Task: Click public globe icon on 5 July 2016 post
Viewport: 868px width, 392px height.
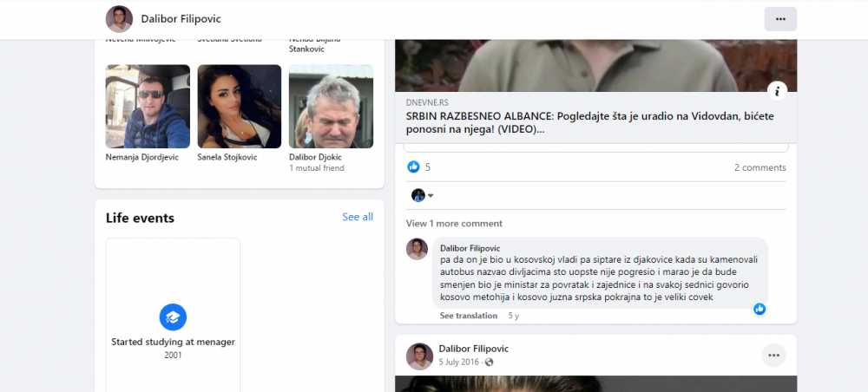Action: (489, 363)
